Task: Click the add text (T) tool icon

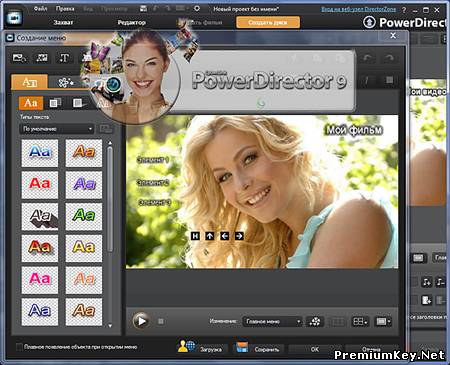Action: click(x=64, y=58)
